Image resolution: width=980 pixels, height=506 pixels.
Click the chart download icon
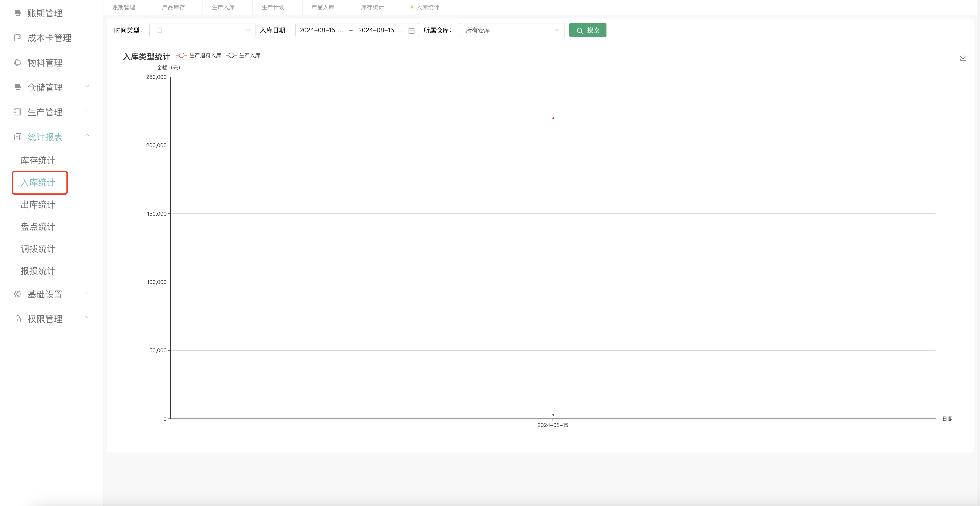coord(963,57)
